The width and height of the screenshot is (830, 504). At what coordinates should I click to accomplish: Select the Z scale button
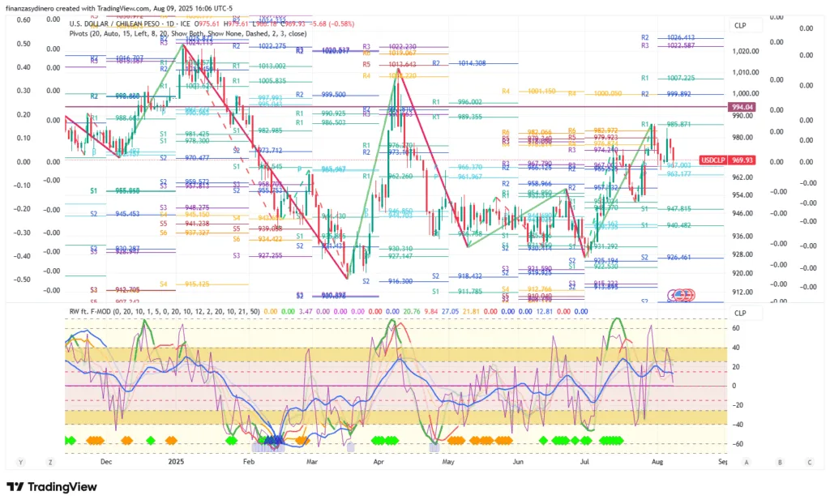coord(50,462)
